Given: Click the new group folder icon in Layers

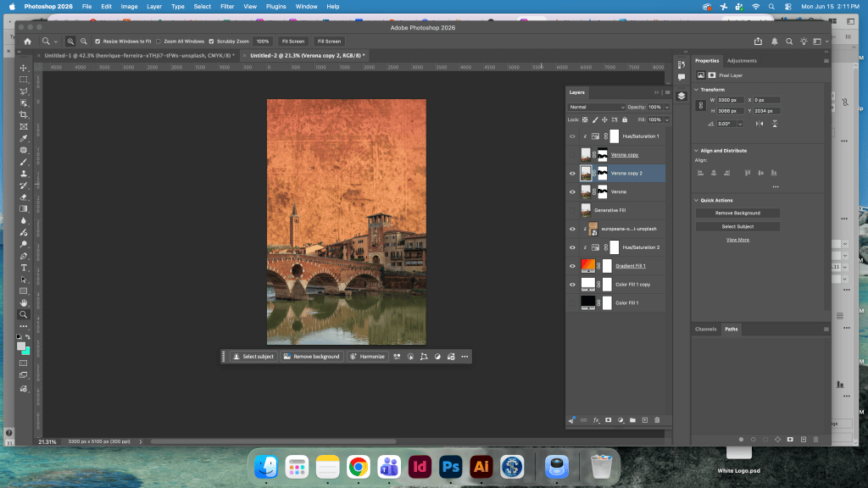Looking at the screenshot, I should (x=632, y=420).
